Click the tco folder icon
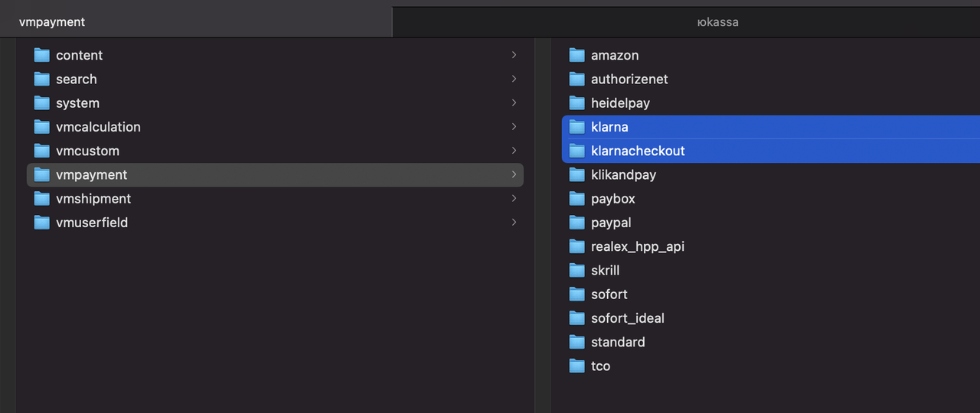 point(577,366)
